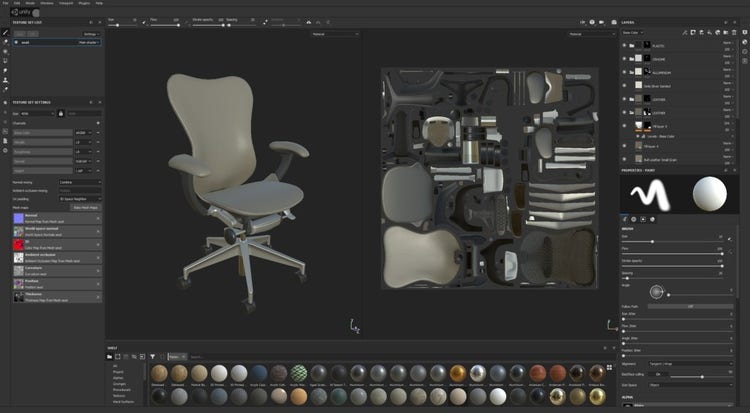The image size is (750, 413).
Task: Select the Smudge tool
Action: click(x=5, y=69)
